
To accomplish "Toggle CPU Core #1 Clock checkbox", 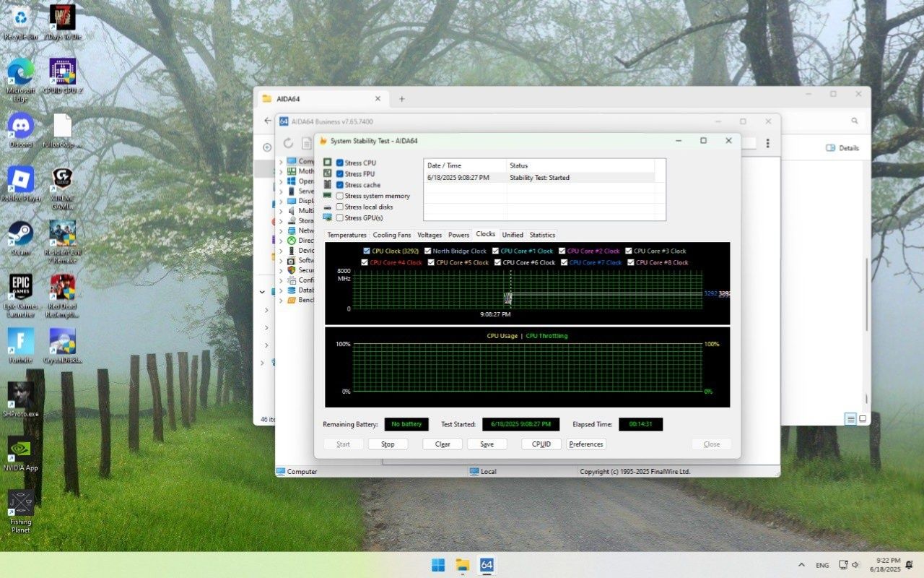I will [x=495, y=251].
